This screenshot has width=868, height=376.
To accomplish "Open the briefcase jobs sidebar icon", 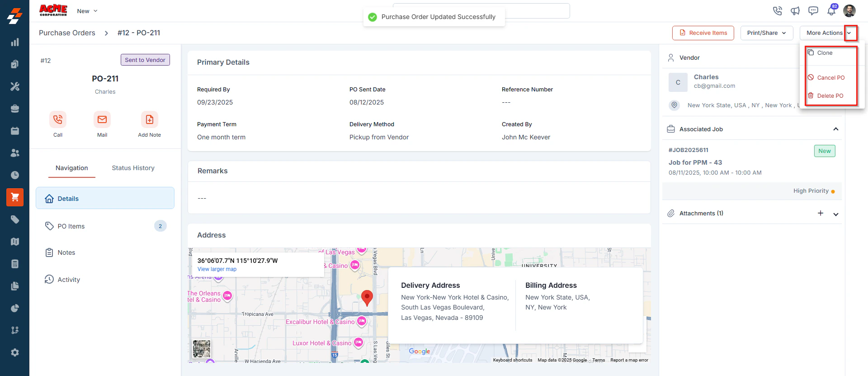I will [15, 109].
